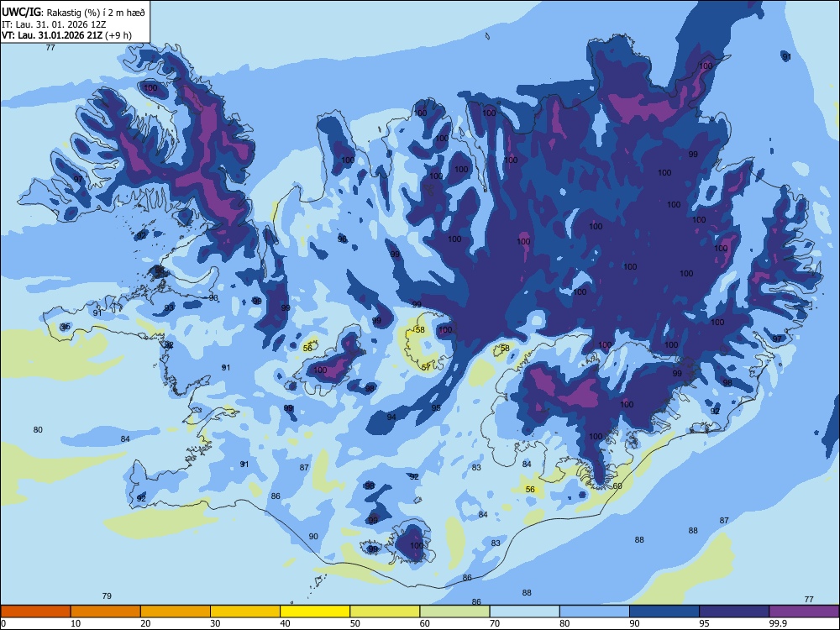Click the pale yellow 50–60 legend swatch
Image resolution: width=840 pixels, height=630 pixels.
385,612
